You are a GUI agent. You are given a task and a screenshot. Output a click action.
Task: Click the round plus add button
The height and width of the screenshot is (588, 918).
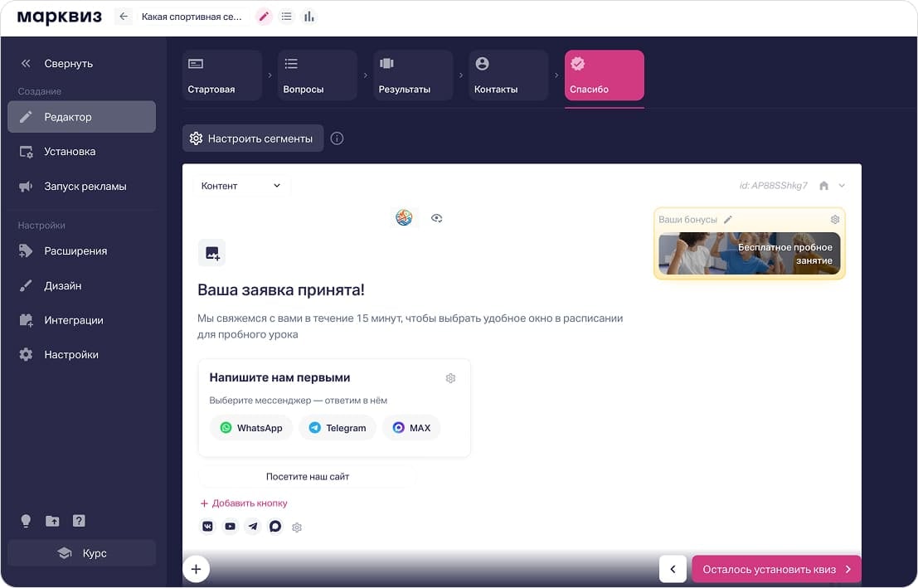[x=197, y=569]
